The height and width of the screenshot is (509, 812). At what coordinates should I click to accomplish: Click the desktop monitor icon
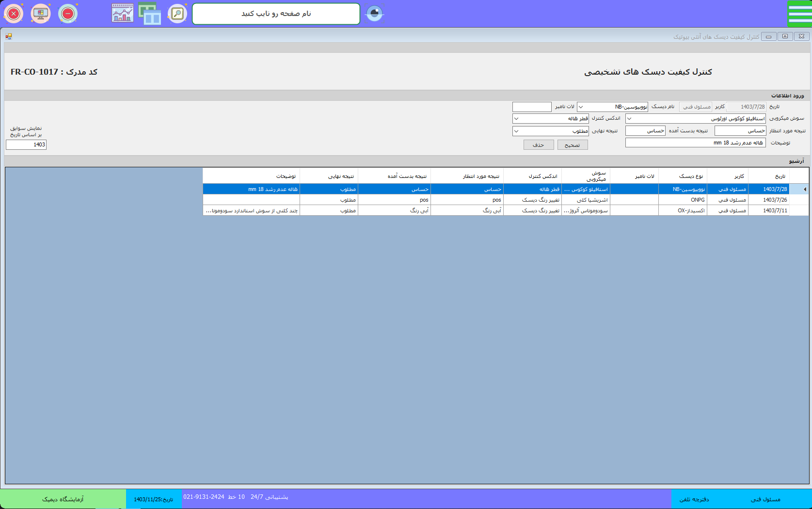pyautogui.click(x=41, y=14)
